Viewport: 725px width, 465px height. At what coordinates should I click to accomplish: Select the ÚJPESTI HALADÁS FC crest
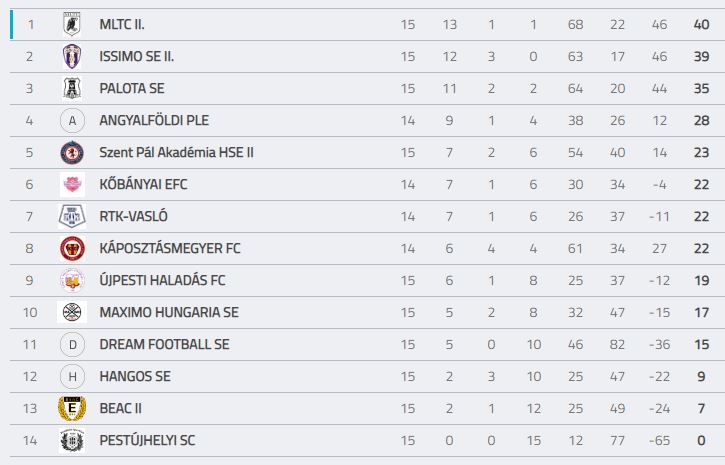[72, 280]
